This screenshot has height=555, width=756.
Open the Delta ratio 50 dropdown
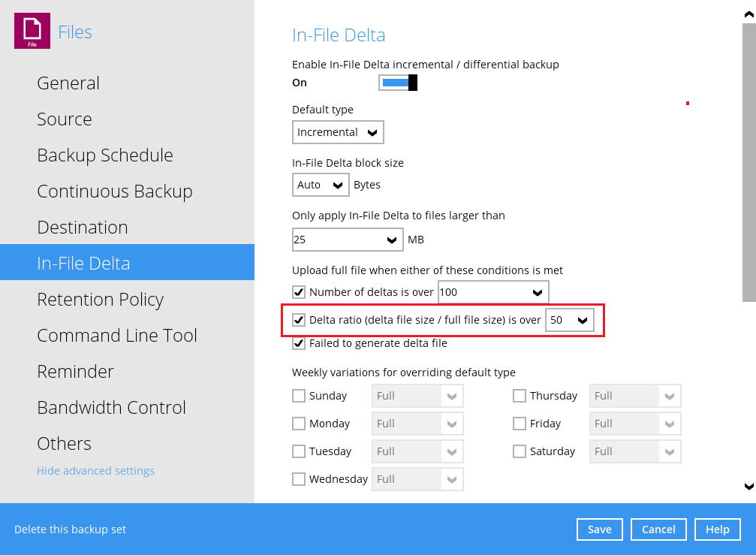(570, 320)
